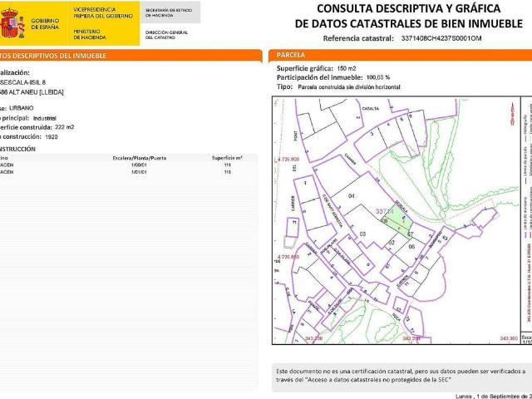The image size is (532, 399).
Task: Click the CONSULTA DESCRIPTIVA Y GRÁFICA title
Action: 408,8
